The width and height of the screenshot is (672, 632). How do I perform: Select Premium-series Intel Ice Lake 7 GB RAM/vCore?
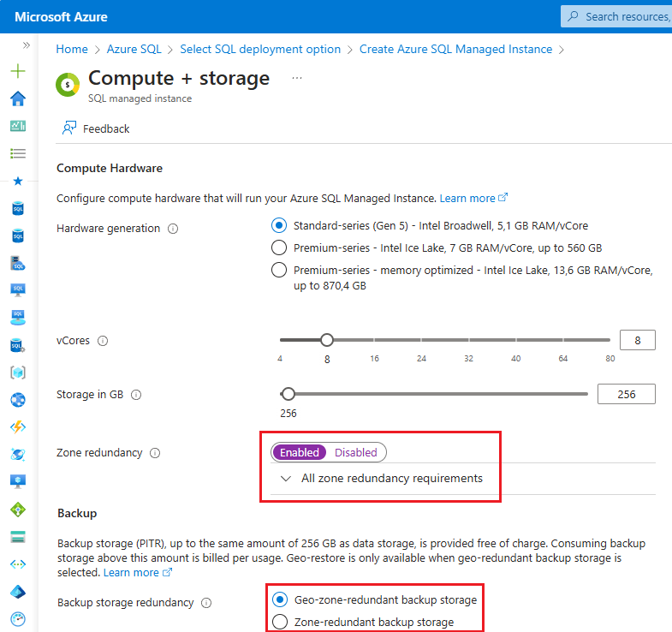click(x=279, y=247)
